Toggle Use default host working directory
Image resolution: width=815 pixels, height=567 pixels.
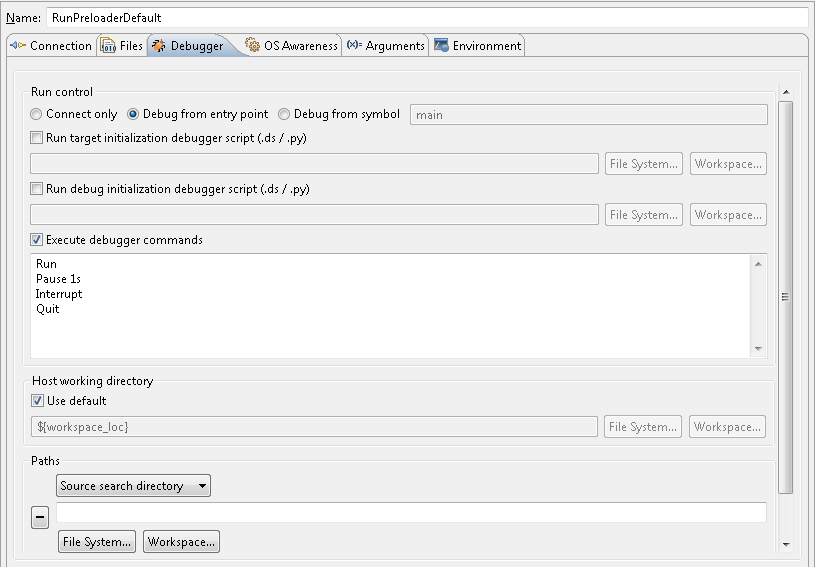click(x=37, y=401)
